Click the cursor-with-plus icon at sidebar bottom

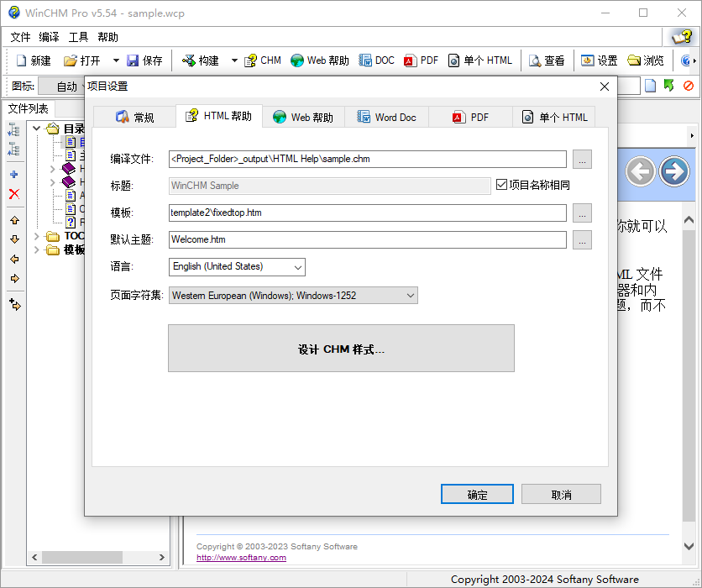coord(15,305)
